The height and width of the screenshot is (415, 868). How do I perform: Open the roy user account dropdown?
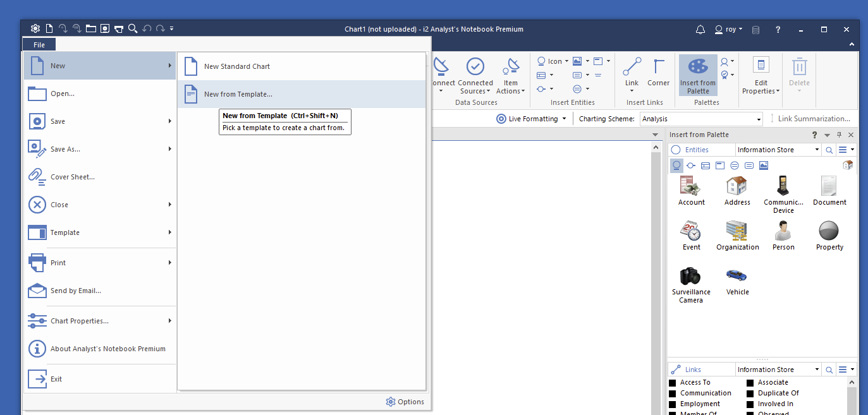(728, 29)
